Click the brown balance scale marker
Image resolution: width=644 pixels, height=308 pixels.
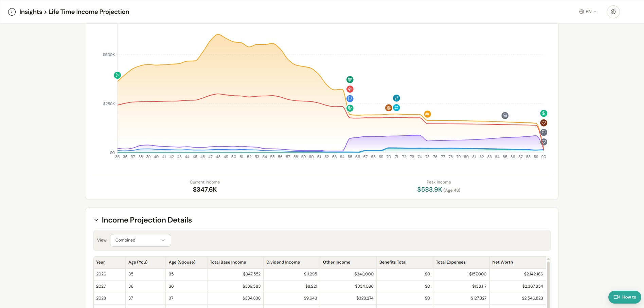click(389, 108)
